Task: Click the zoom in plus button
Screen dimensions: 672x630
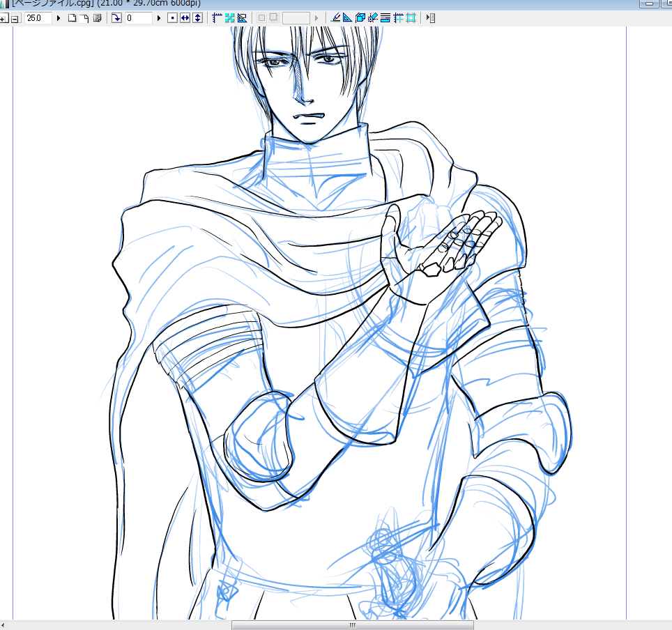Action: [x=3, y=18]
